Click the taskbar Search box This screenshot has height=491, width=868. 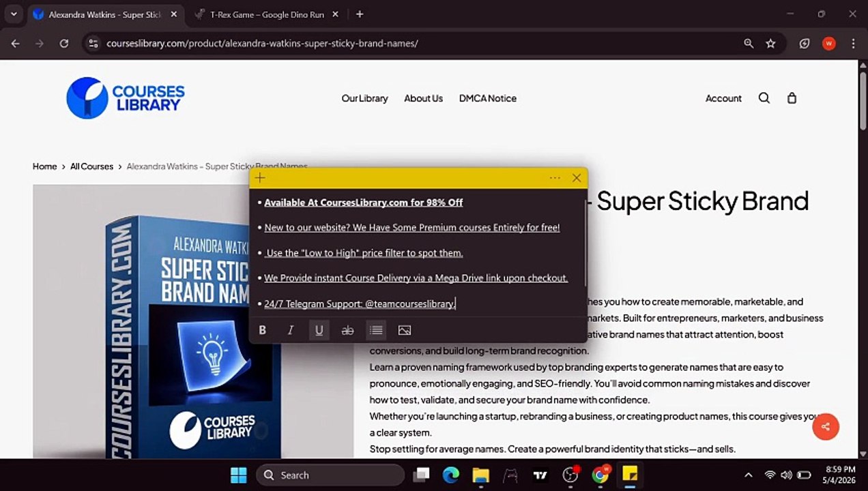330,475
